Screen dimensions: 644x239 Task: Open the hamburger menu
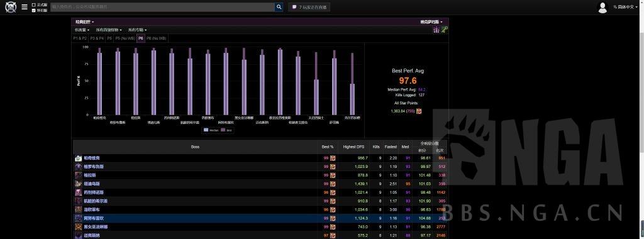(x=25, y=7)
